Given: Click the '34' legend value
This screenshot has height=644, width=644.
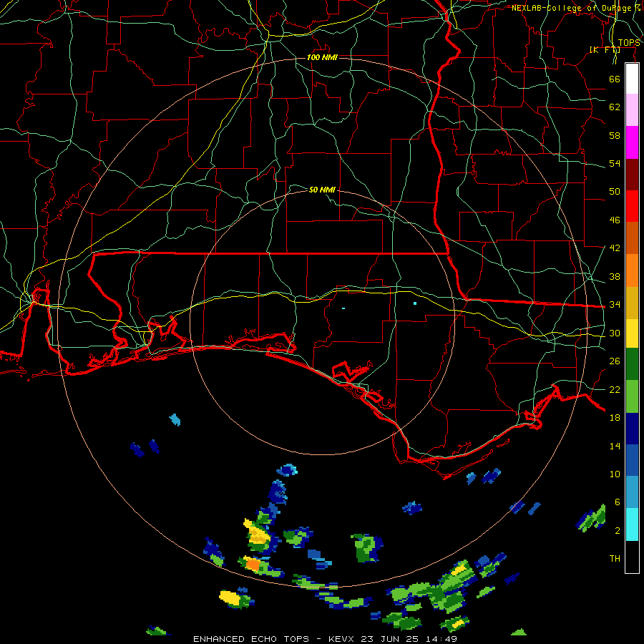Looking at the screenshot, I should pos(615,304).
